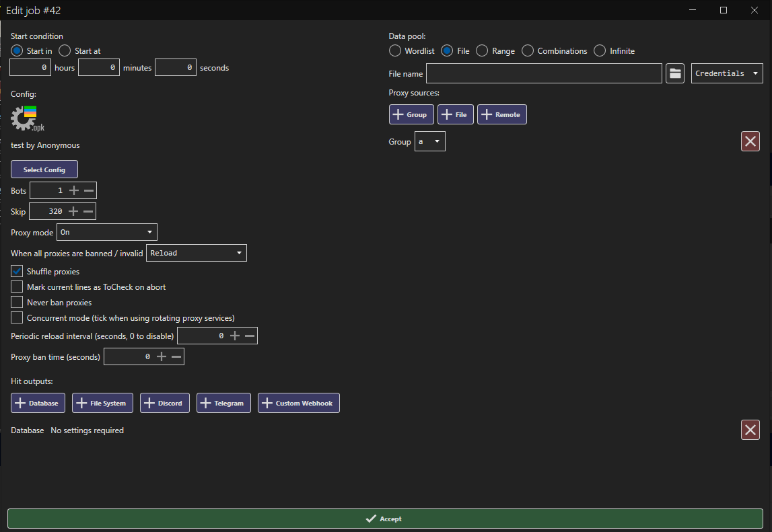Increase proxy ban time with plus
The height and width of the screenshot is (532, 772).
(162, 356)
